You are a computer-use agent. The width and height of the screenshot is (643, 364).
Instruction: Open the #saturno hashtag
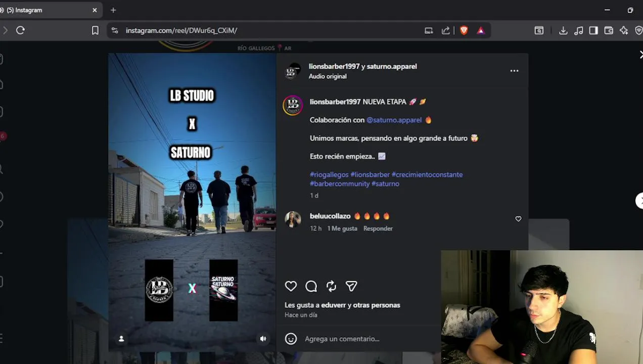tap(385, 184)
